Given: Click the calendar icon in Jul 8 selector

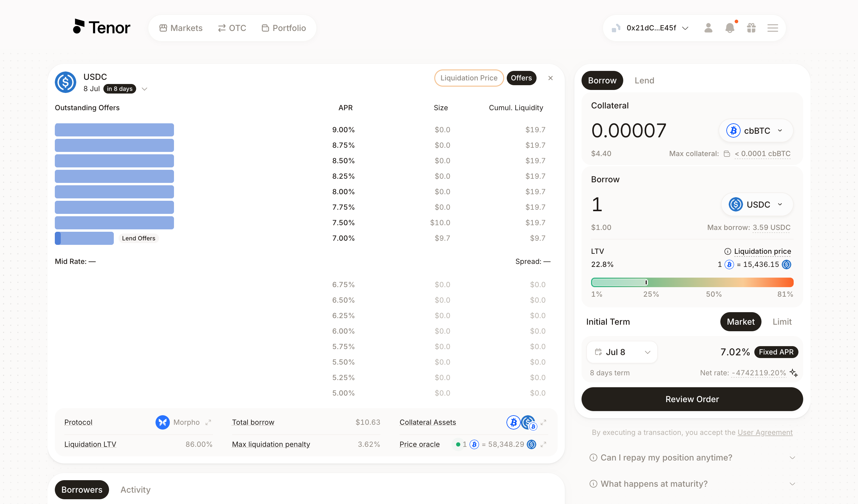Looking at the screenshot, I should point(598,352).
